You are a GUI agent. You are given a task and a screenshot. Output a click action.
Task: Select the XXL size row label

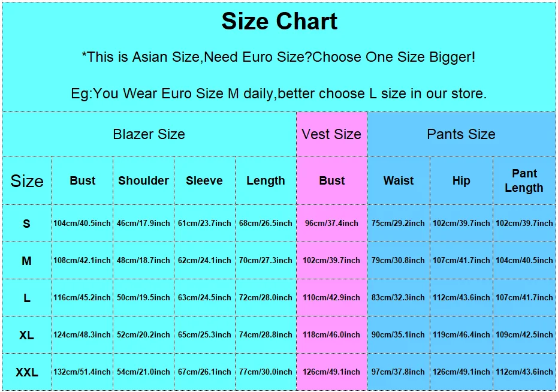pyautogui.click(x=27, y=372)
